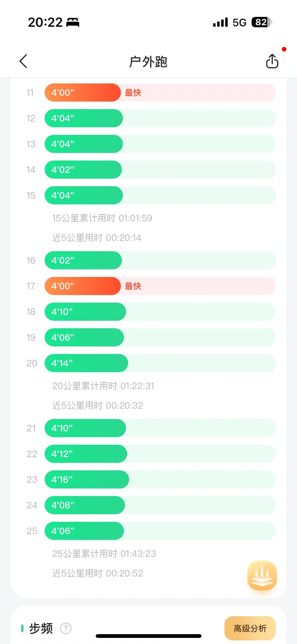
Task: Tap the 户外跑 page title
Action: tap(148, 62)
